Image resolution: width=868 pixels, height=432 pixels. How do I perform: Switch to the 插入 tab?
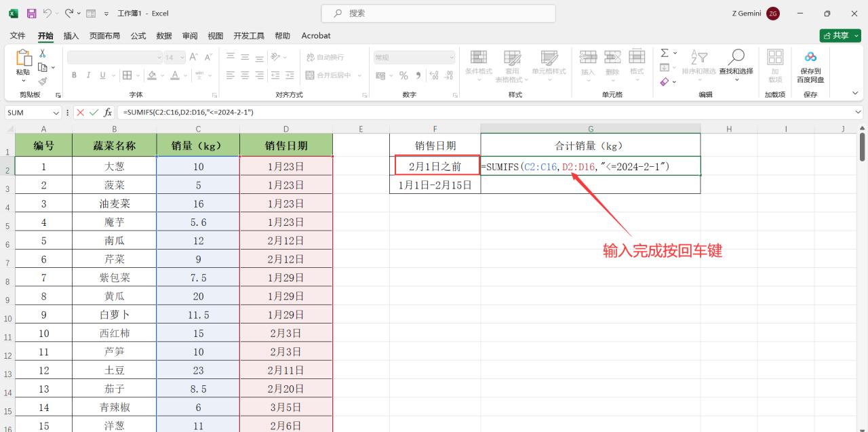point(71,35)
